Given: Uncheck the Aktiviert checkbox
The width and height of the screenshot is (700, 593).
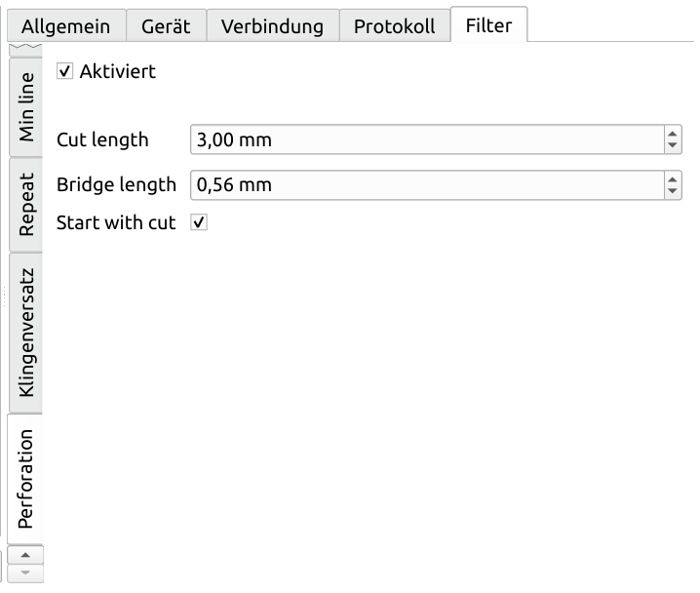Looking at the screenshot, I should click(64, 71).
